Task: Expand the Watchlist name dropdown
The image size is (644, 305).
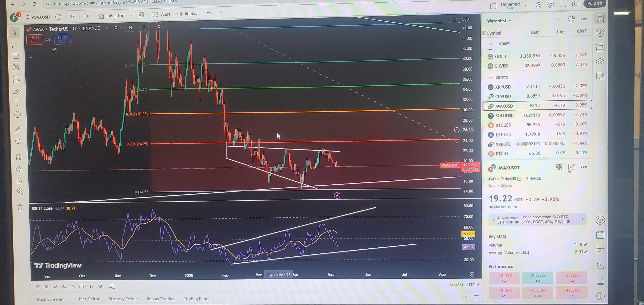Action: pyautogui.click(x=499, y=21)
